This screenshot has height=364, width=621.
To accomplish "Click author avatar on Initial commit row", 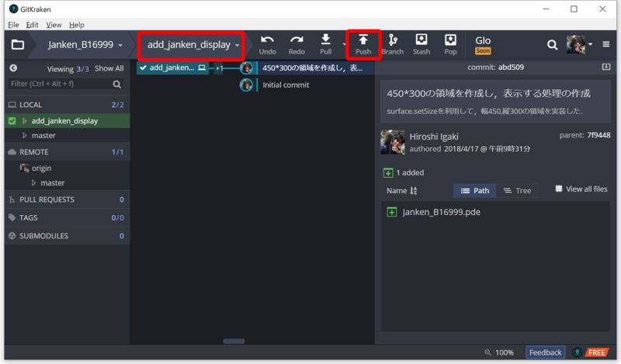I will [x=246, y=85].
